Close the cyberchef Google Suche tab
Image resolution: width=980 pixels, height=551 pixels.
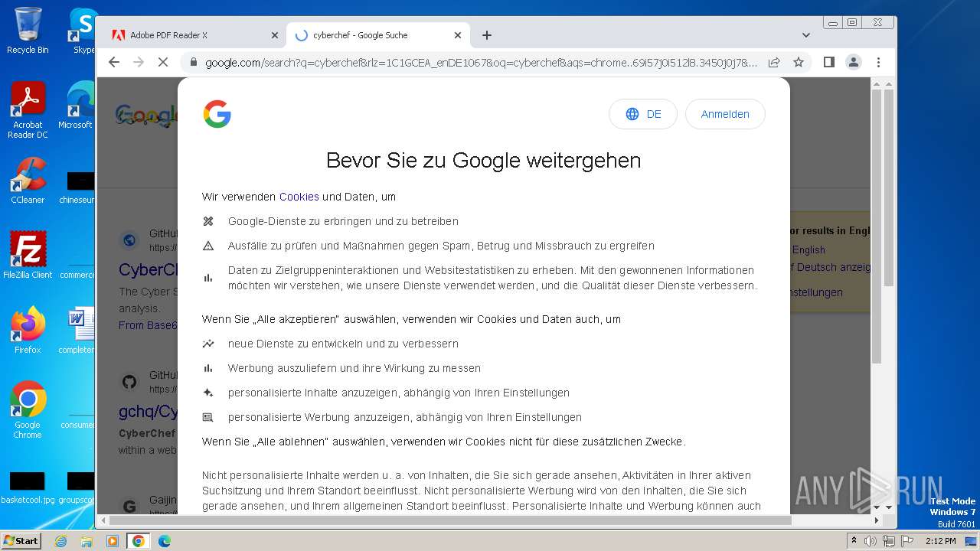click(x=458, y=35)
